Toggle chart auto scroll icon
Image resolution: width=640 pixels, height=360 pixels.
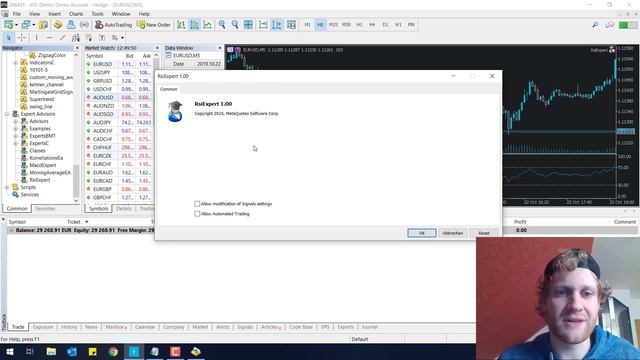[263, 25]
